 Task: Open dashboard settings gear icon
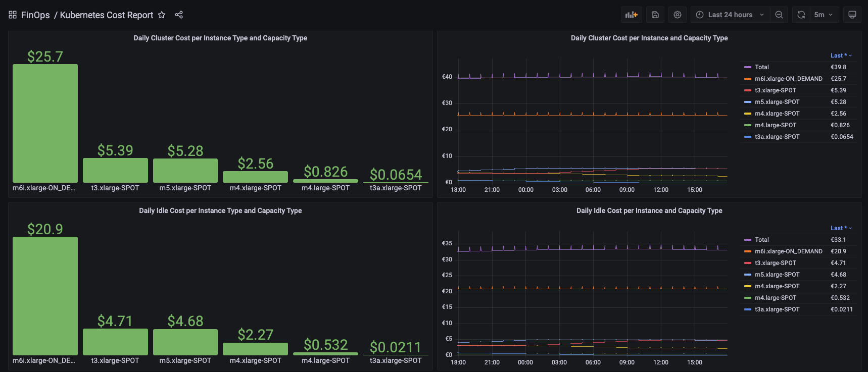(x=678, y=15)
